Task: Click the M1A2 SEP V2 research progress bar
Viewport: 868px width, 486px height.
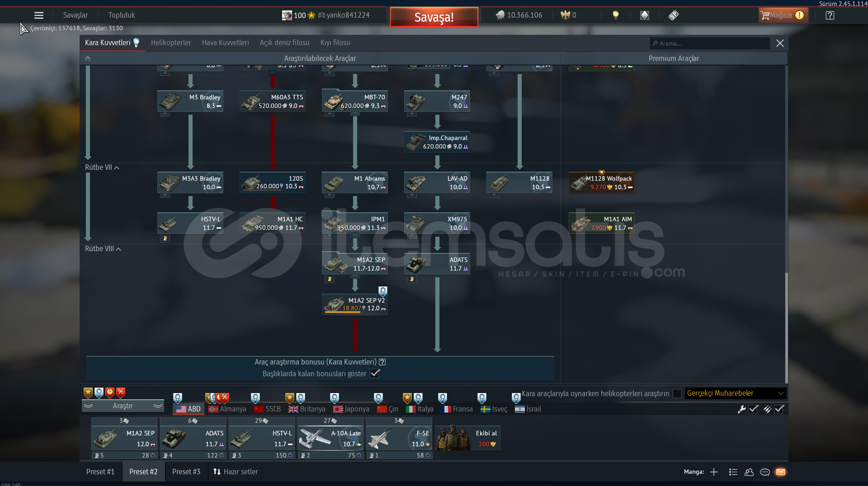Action: [x=342, y=313]
